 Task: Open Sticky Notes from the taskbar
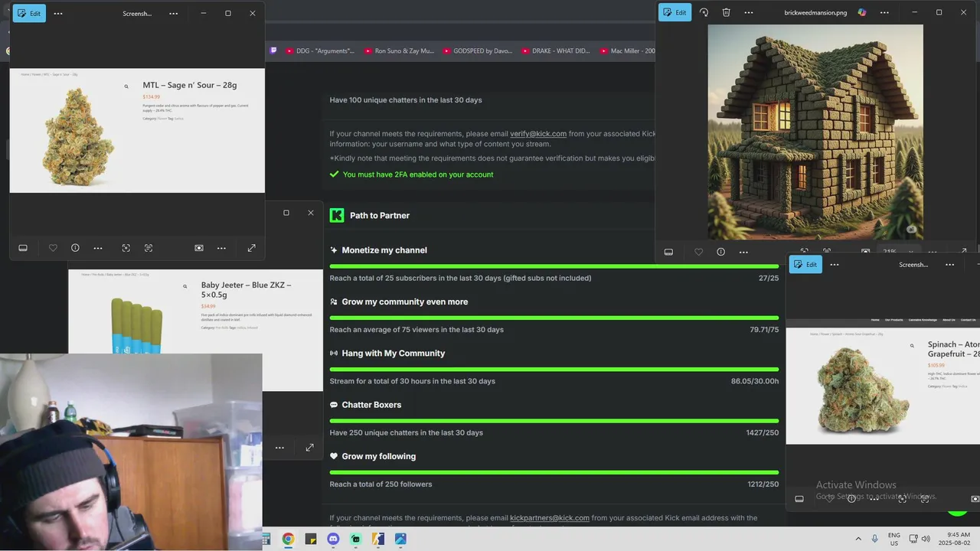tap(310, 539)
